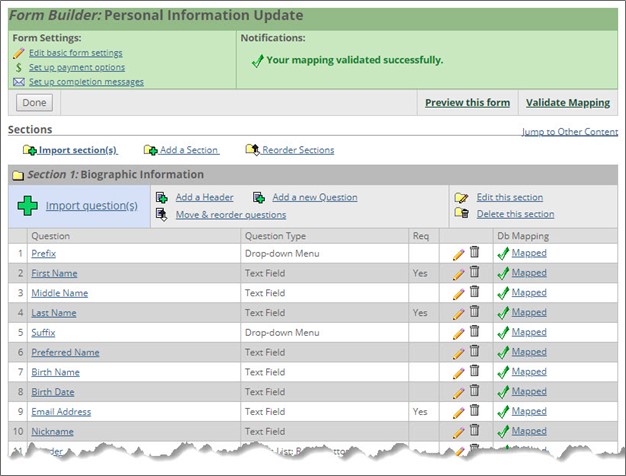Click the pencil edit icon for Last Name row

[x=458, y=313]
